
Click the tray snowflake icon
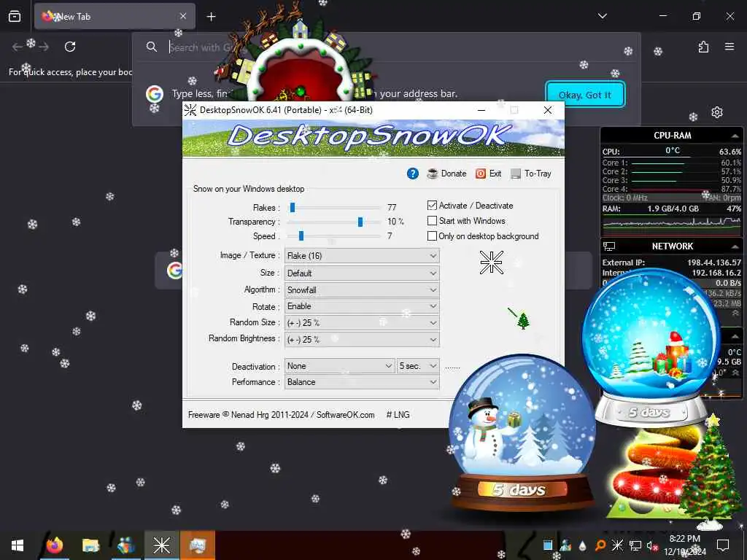pos(617,545)
